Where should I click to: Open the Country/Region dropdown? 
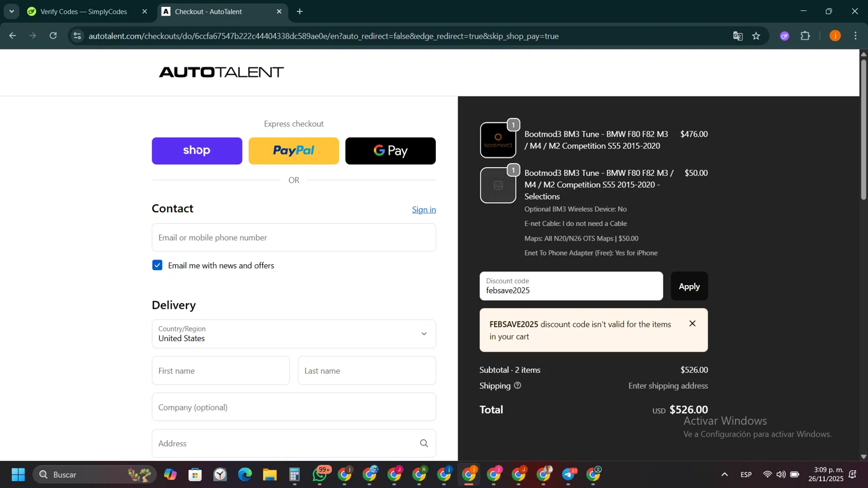[294, 334]
